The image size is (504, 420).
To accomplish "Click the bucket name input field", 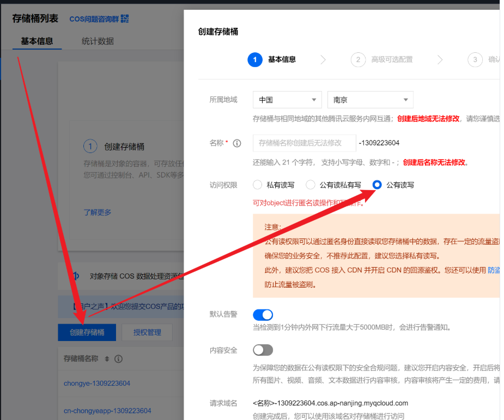I will [x=305, y=143].
